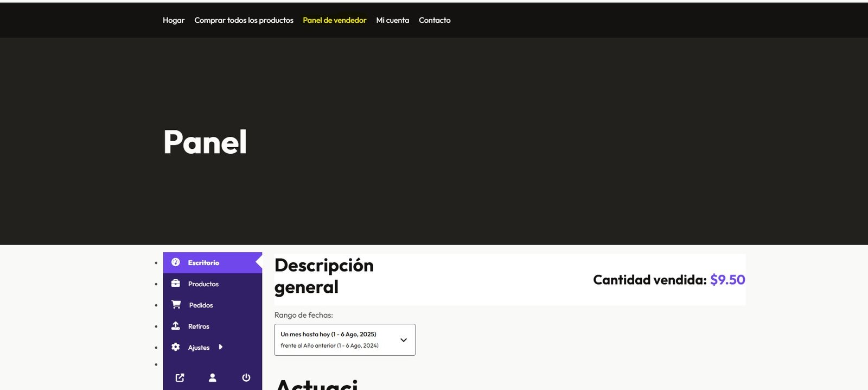
Task: Click the Ajustes gear icon
Action: click(176, 347)
